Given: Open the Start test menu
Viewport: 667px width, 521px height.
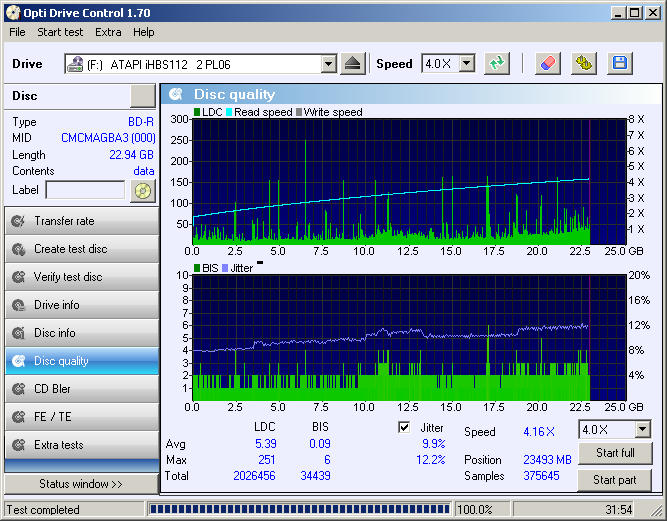Looking at the screenshot, I should pyautogui.click(x=60, y=32).
